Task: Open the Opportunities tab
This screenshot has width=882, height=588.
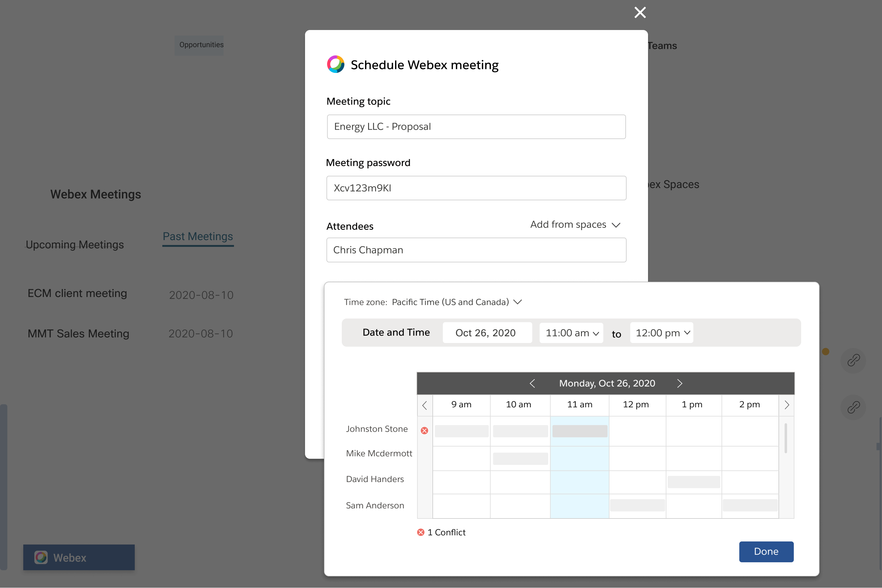Action: click(x=199, y=45)
